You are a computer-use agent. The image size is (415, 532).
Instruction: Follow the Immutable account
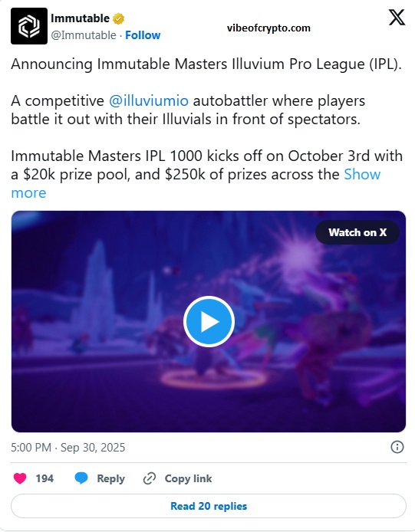pos(143,35)
